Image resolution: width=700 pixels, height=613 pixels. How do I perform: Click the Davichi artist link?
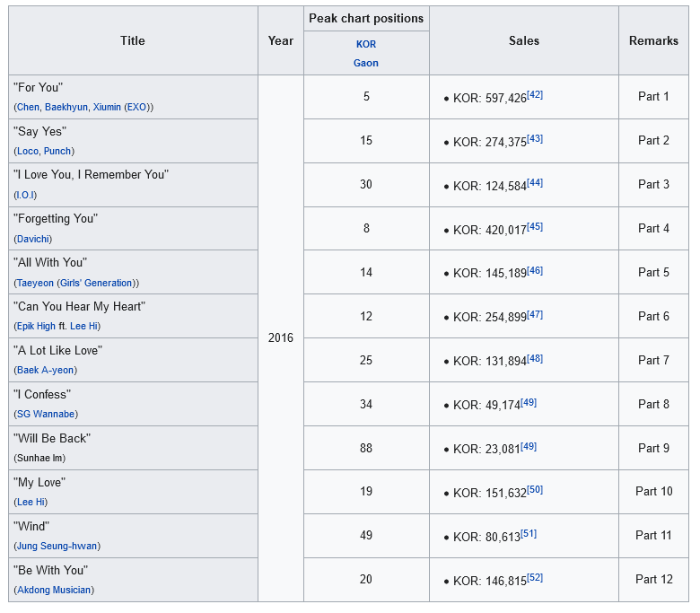(33, 239)
